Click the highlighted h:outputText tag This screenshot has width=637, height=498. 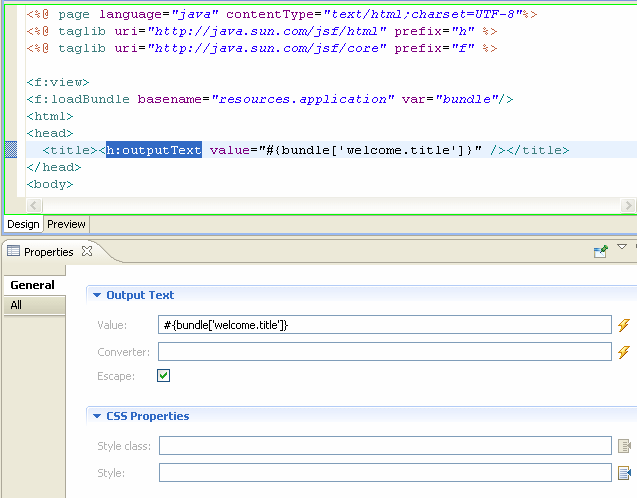pyautogui.click(x=154, y=150)
